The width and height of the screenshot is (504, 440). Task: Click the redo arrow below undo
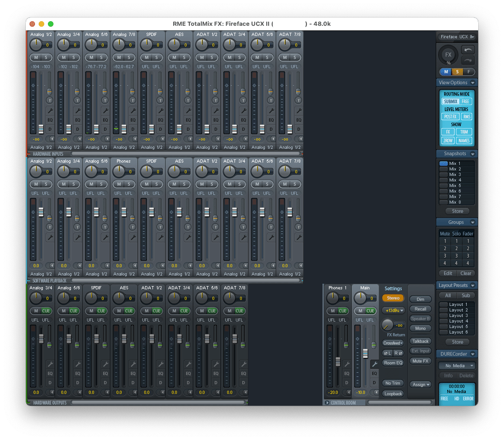pyautogui.click(x=468, y=60)
